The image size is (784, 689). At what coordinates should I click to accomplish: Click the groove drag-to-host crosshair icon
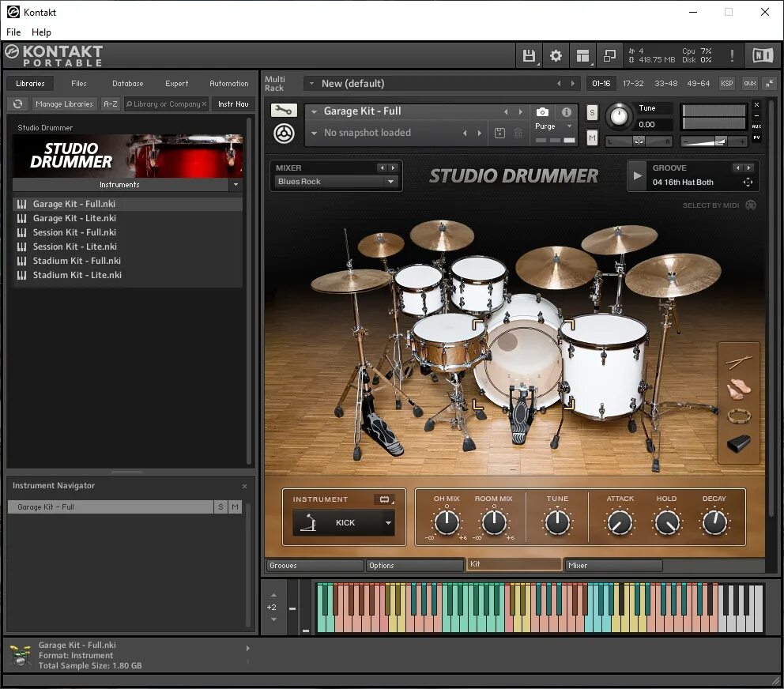click(x=748, y=183)
